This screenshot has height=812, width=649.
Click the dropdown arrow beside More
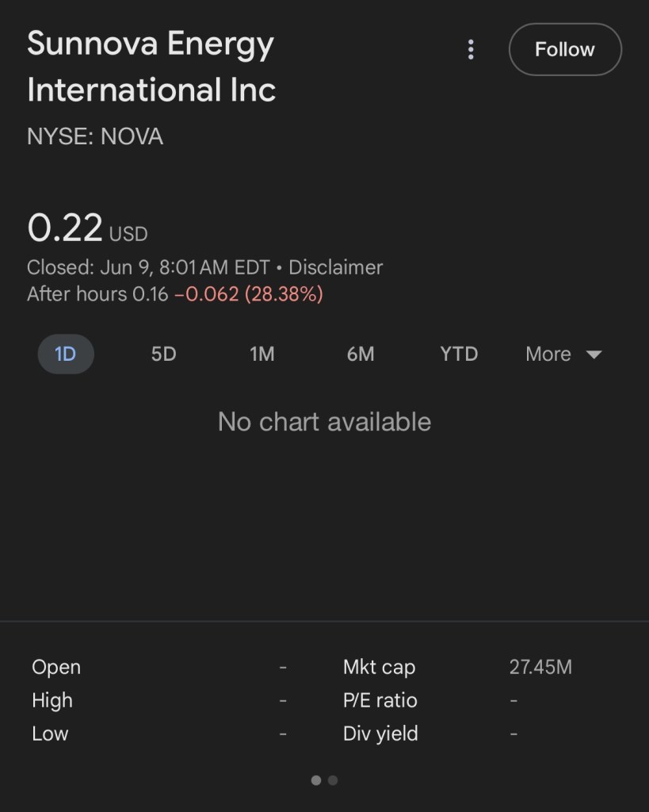pyautogui.click(x=594, y=354)
